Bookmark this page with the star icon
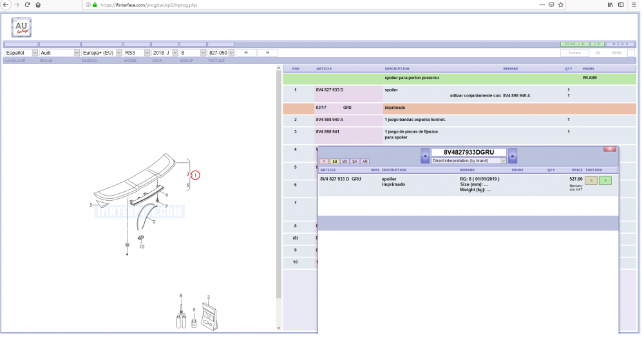 tap(561, 5)
